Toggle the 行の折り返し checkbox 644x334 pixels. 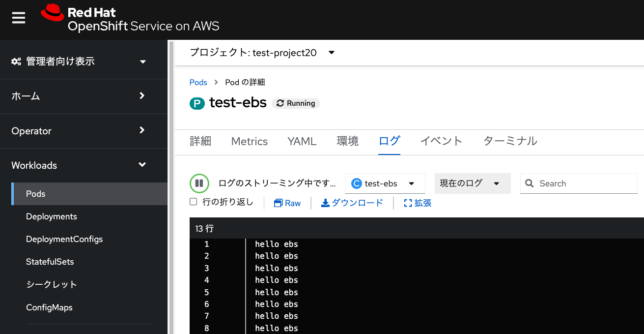(x=194, y=202)
